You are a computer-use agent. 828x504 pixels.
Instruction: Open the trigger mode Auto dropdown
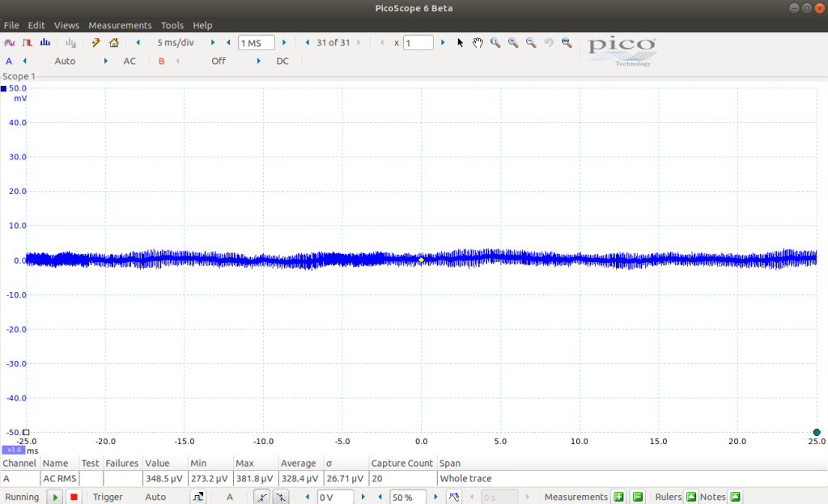(155, 497)
